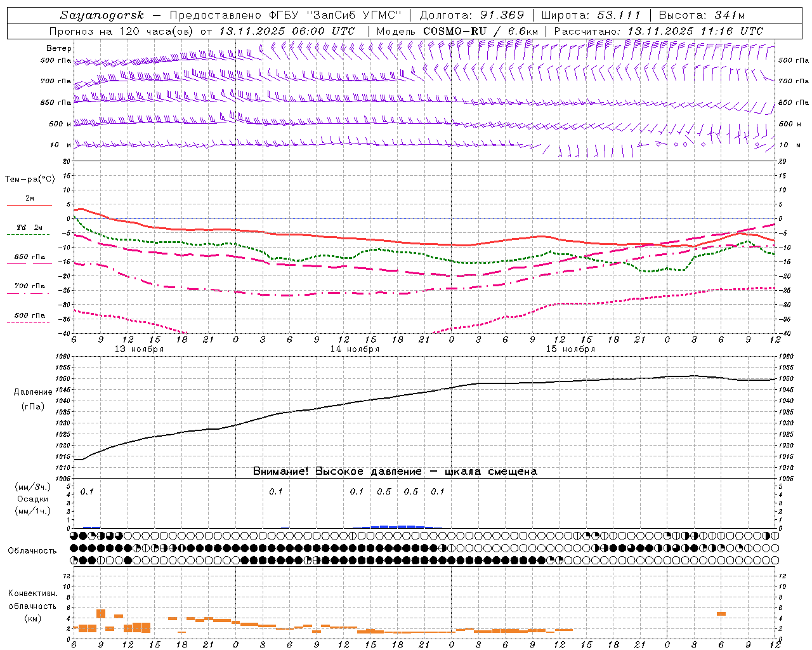Click the isolated orange convective bar near 5 km
Screen dimensions: 812x650
(721, 613)
